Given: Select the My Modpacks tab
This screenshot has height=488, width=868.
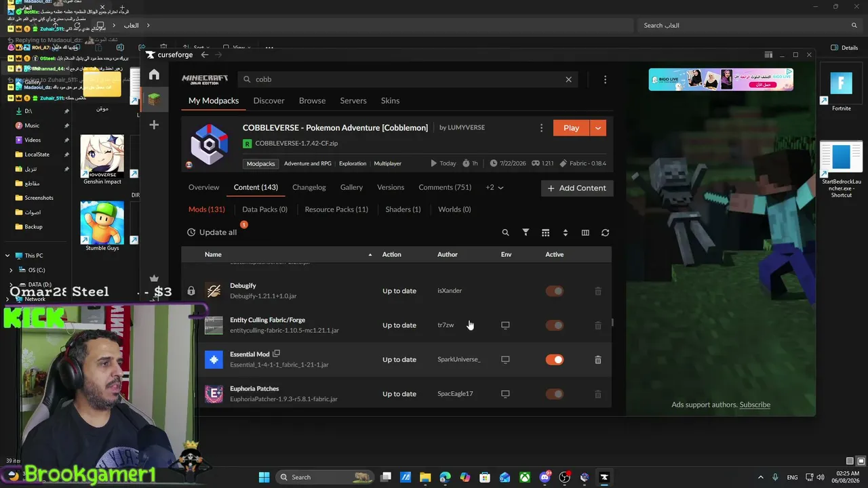Looking at the screenshot, I should [214, 101].
